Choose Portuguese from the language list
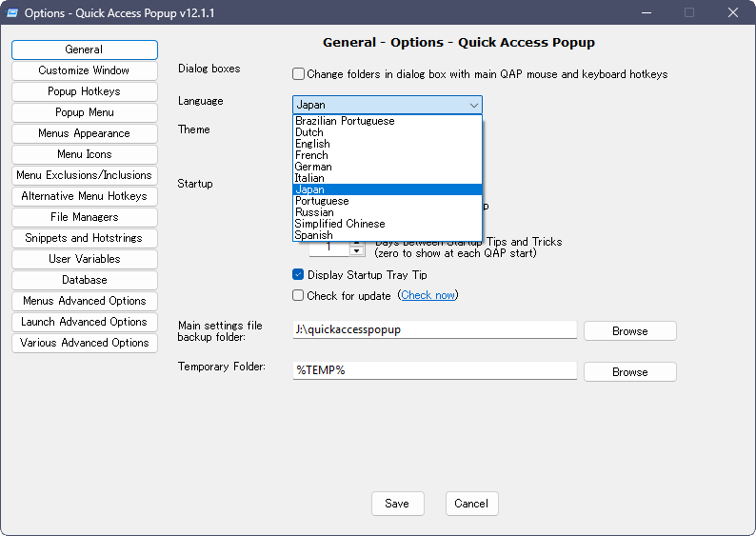 pyautogui.click(x=388, y=201)
